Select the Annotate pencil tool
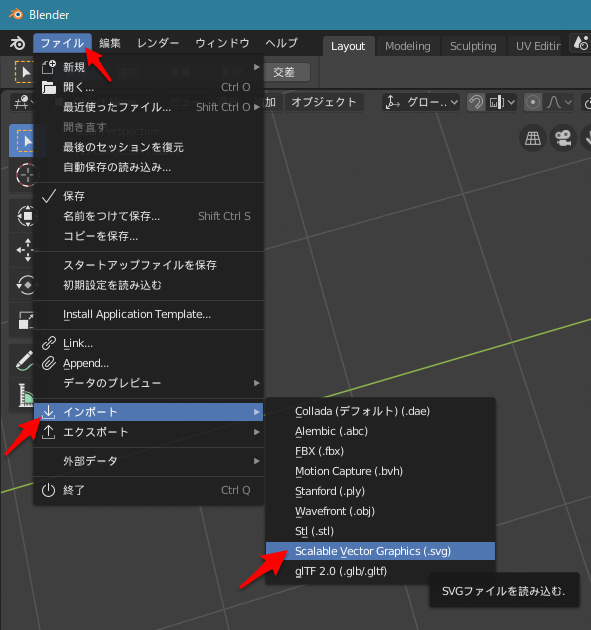The image size is (591, 630). click(24, 360)
